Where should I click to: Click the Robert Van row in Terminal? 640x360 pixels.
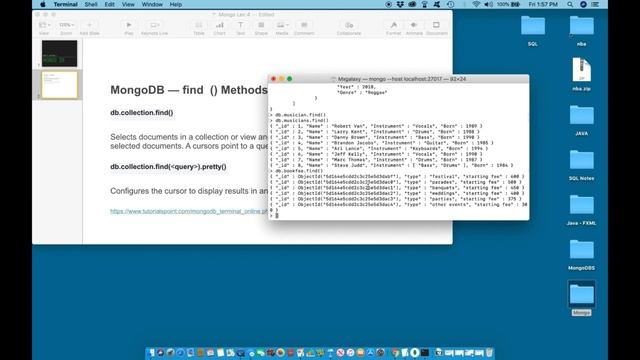(376, 126)
